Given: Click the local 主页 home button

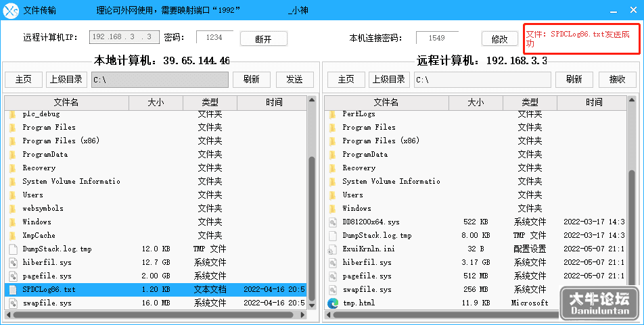Looking at the screenshot, I should coord(24,79).
